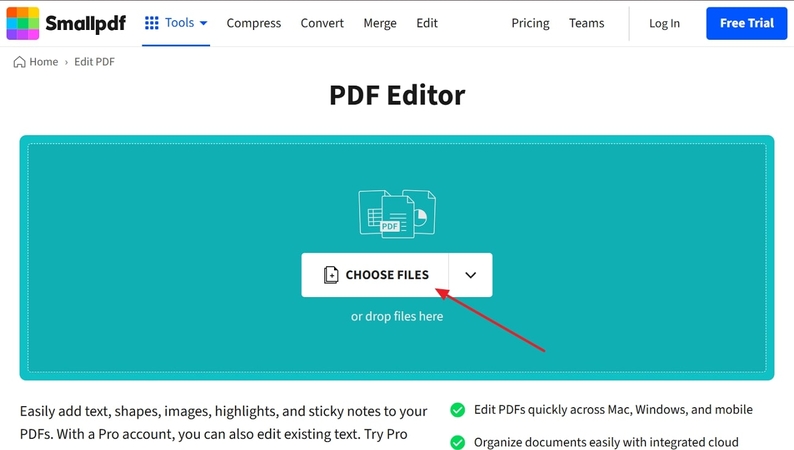Open the Tools grid menu

176,23
